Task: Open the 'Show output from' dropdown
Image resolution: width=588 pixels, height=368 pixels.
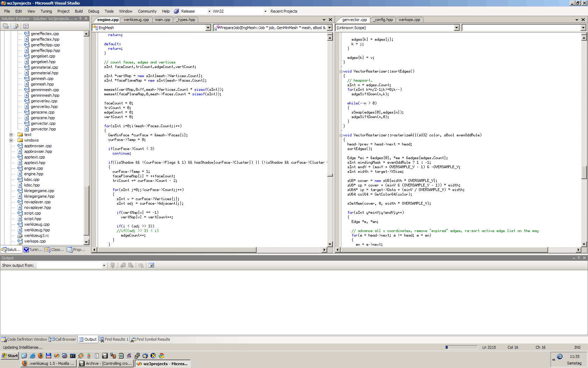Action: click(104, 265)
